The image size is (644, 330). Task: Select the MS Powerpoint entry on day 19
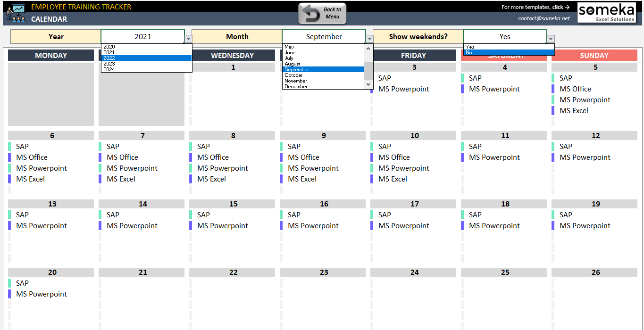pyautogui.click(x=585, y=225)
